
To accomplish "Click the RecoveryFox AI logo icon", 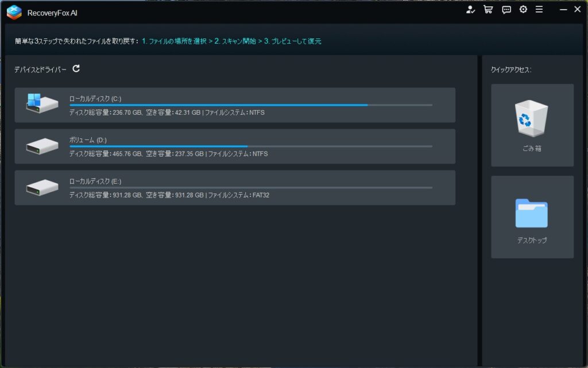I will pyautogui.click(x=14, y=12).
